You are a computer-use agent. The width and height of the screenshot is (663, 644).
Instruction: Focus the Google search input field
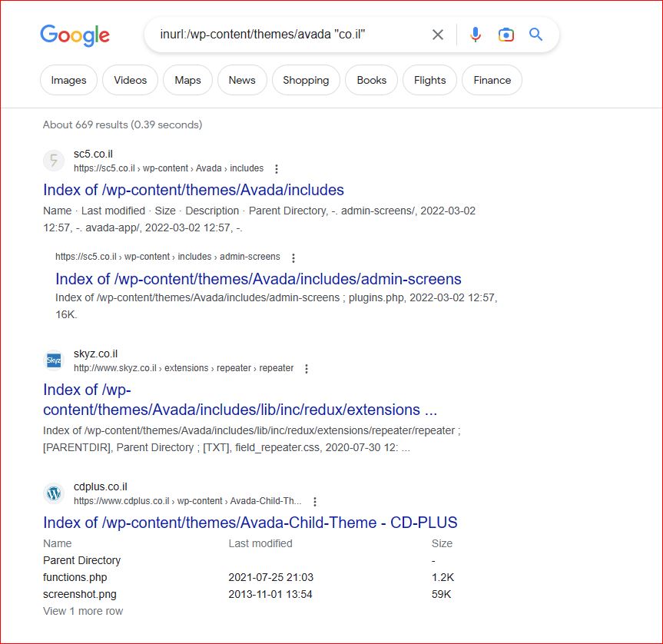292,35
